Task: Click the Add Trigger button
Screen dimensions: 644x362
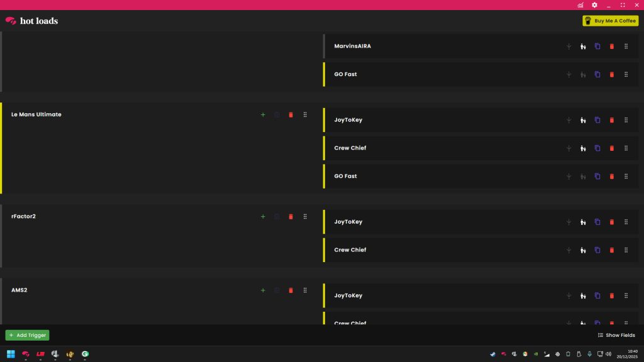Action: tap(27, 336)
